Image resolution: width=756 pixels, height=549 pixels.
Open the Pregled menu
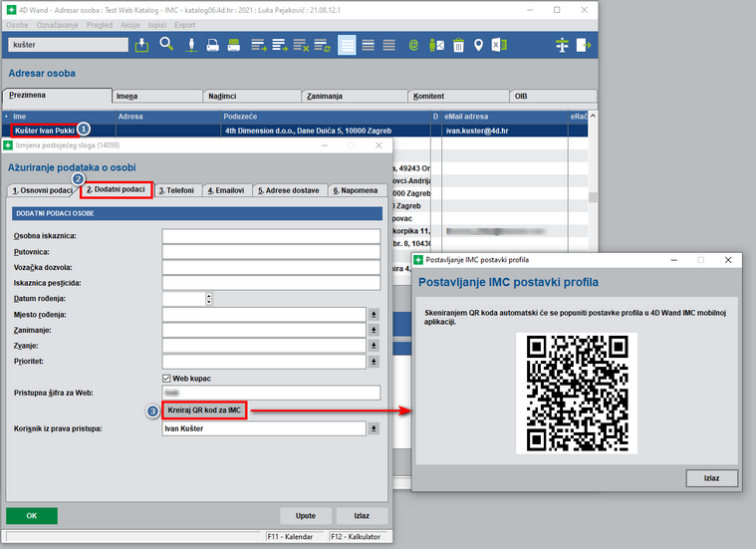[100, 25]
